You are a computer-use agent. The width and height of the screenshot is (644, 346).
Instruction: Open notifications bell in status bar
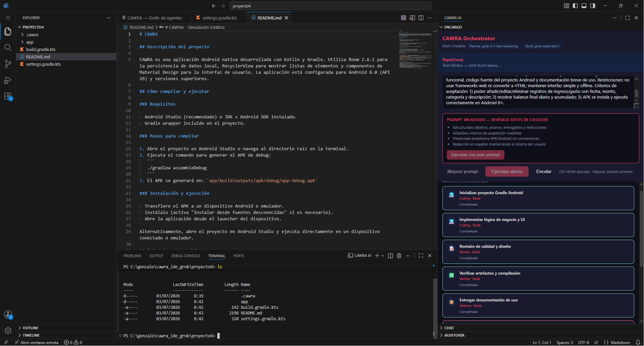638,342
